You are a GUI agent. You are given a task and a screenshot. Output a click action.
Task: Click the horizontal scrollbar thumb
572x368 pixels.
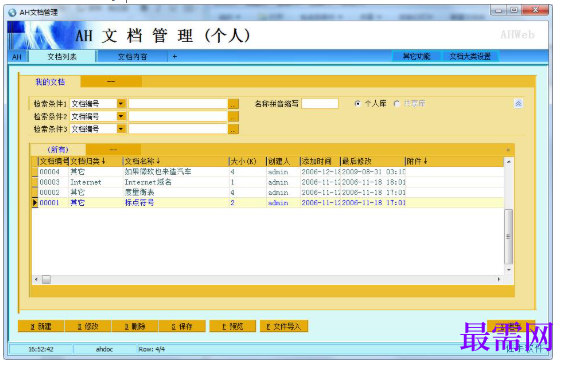46,279
